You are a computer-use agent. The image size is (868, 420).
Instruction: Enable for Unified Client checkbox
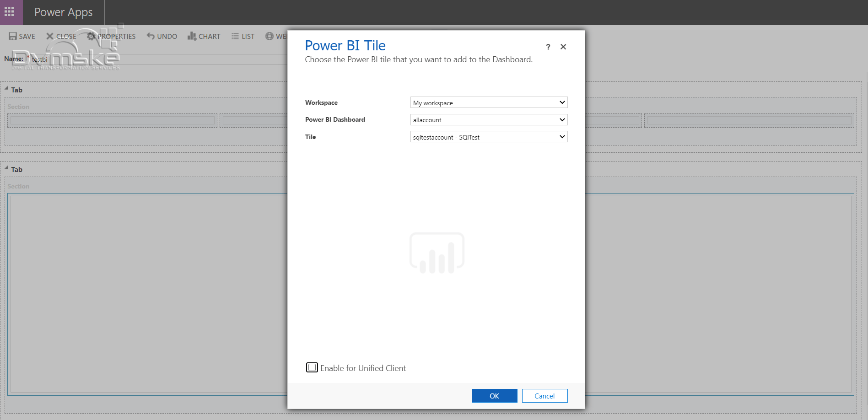coord(312,367)
